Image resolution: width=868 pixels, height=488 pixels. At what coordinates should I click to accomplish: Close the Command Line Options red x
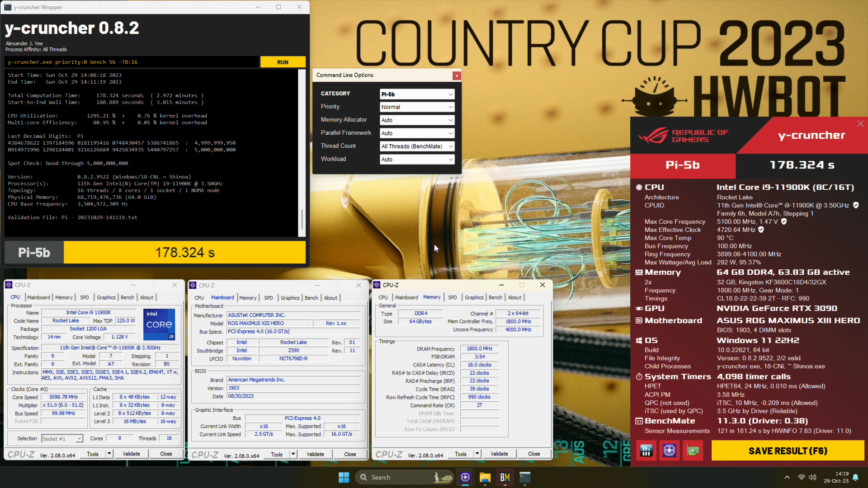pyautogui.click(x=457, y=75)
